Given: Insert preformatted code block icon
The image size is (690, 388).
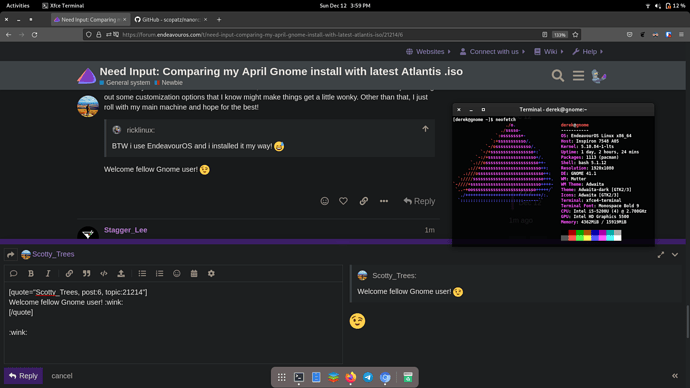Looking at the screenshot, I should click(104, 273).
